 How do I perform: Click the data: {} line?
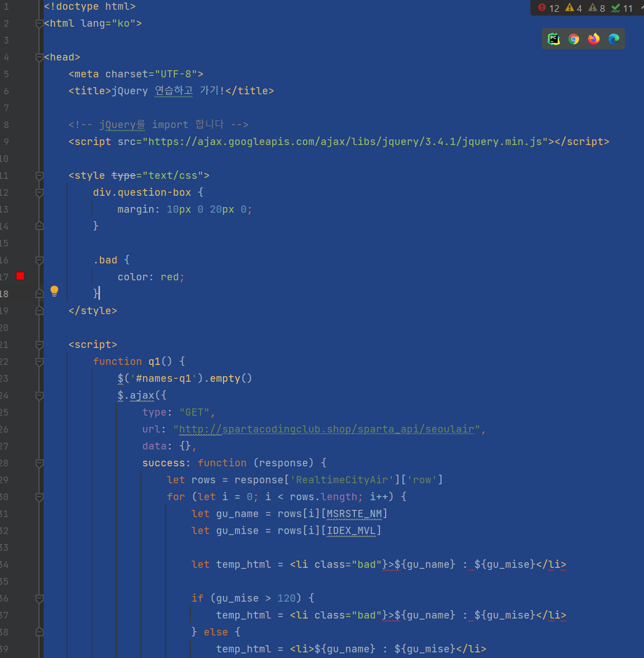click(x=169, y=446)
